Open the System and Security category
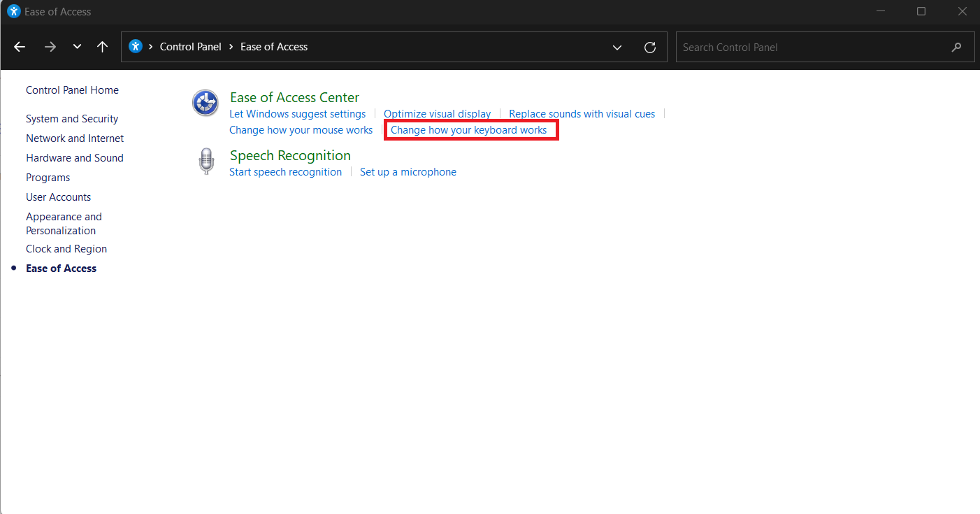The width and height of the screenshot is (980, 514). (x=72, y=119)
